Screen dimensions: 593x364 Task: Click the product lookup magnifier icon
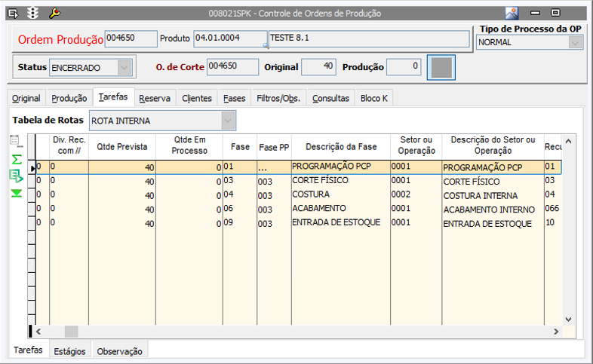(266, 46)
